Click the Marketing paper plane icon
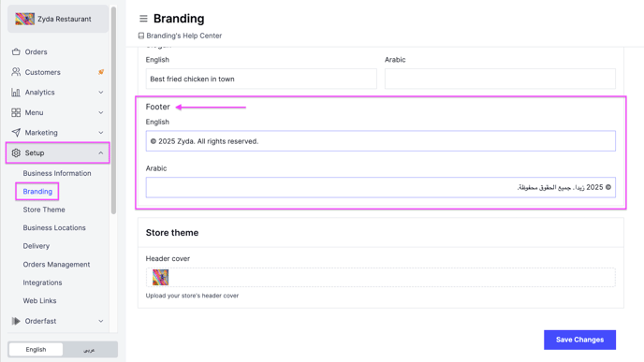This screenshot has width=644, height=362. pyautogui.click(x=16, y=133)
